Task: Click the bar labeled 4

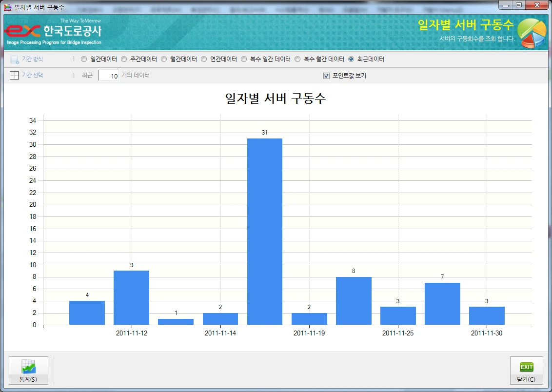Action: click(x=87, y=313)
